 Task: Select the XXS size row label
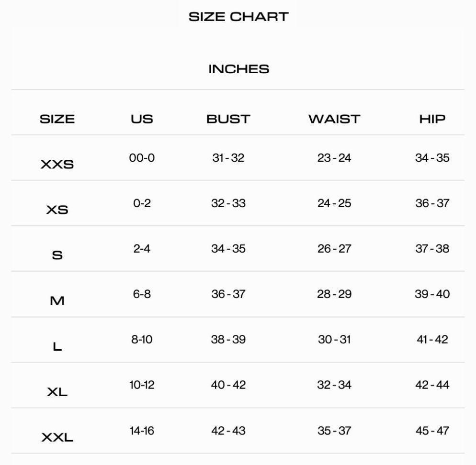(57, 165)
